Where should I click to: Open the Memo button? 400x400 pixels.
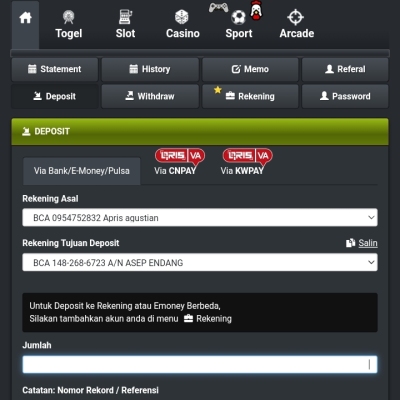point(250,69)
